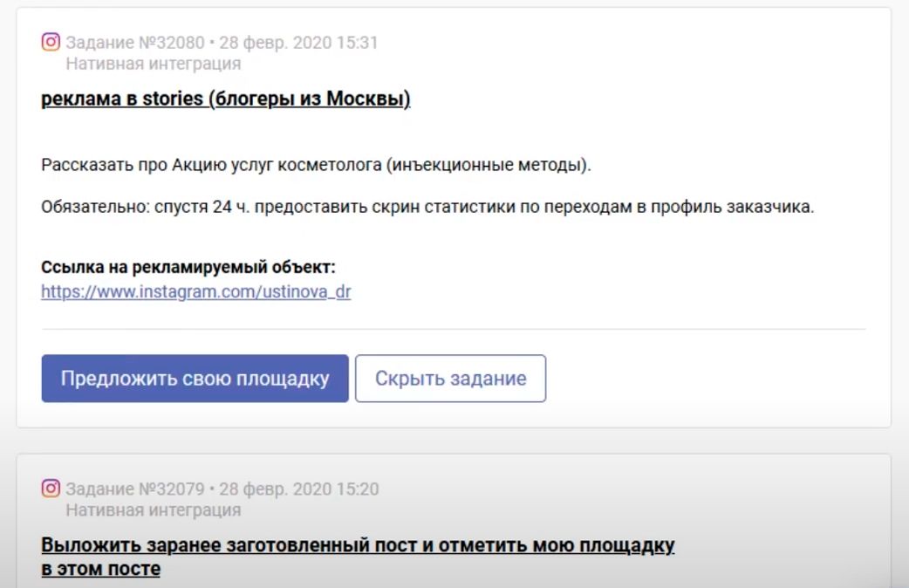Click the 'Задание №32080' label

134,43
